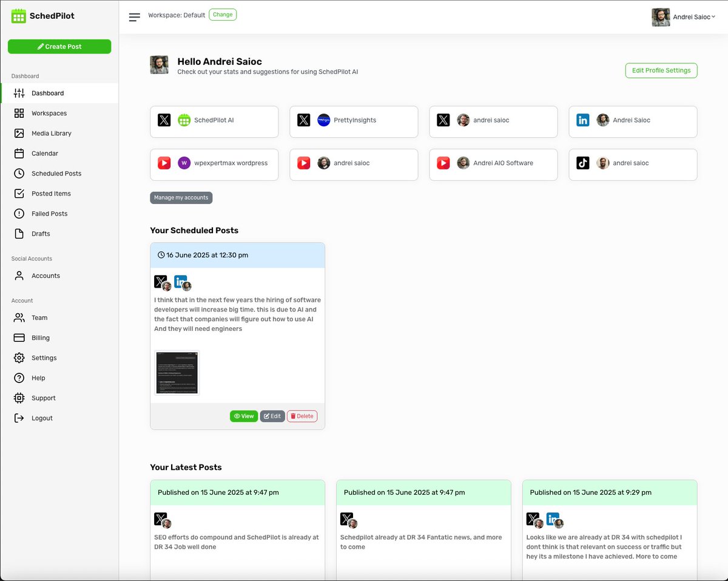Open the scheduled post image thumbnail

[177, 372]
